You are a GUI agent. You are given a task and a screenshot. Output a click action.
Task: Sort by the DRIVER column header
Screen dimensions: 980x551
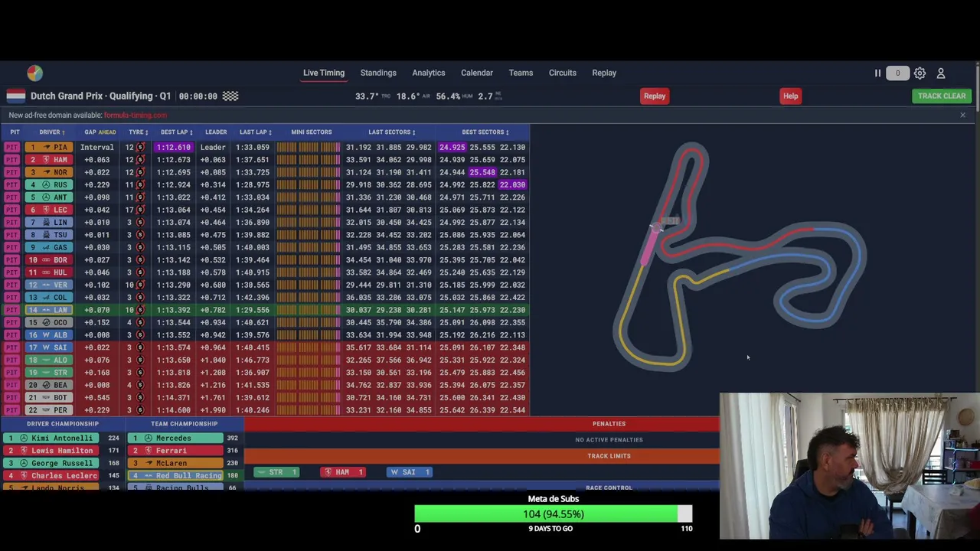[52, 132]
